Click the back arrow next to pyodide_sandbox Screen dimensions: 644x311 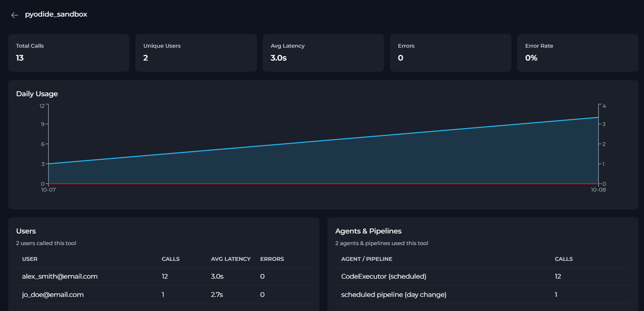[x=15, y=15]
